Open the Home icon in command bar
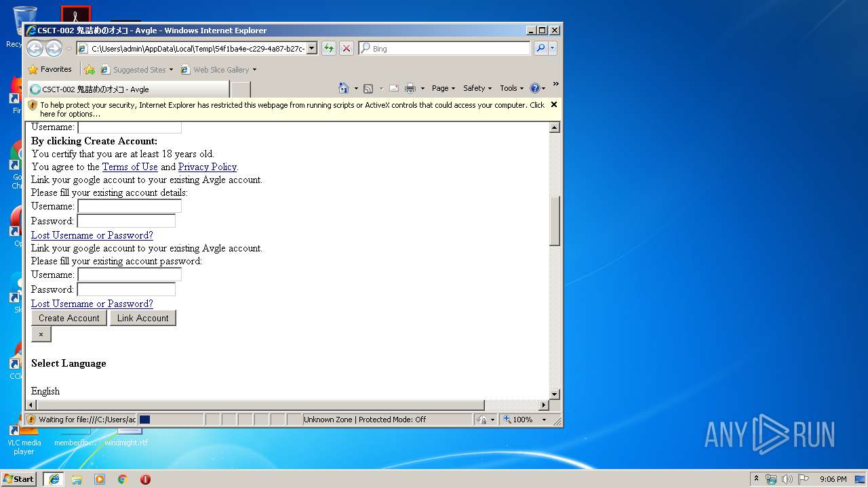Viewport: 868px width, 488px height. [x=344, y=88]
